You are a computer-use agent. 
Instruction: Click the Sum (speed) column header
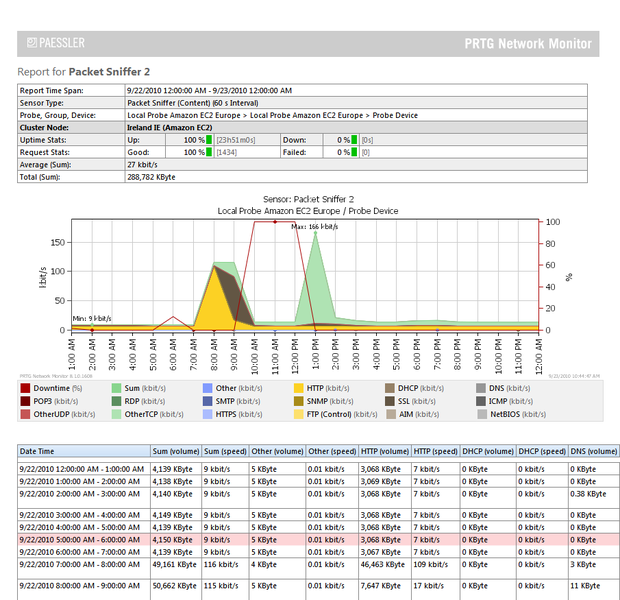tap(225, 451)
